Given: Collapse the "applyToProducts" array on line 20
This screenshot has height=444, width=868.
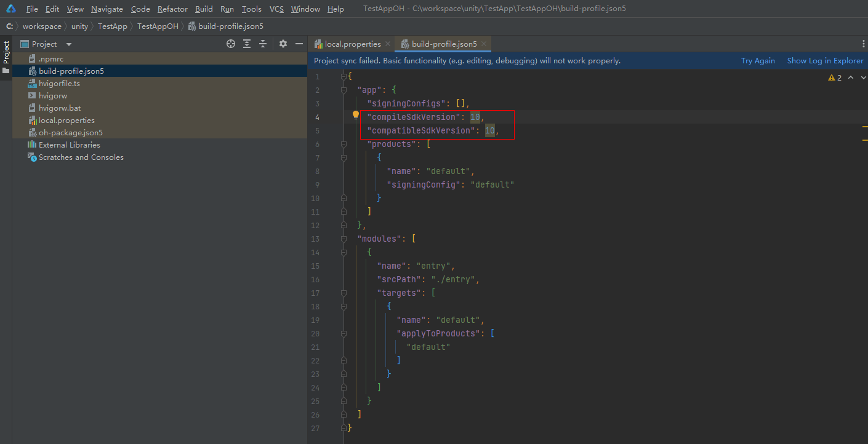Looking at the screenshot, I should pyautogui.click(x=344, y=333).
